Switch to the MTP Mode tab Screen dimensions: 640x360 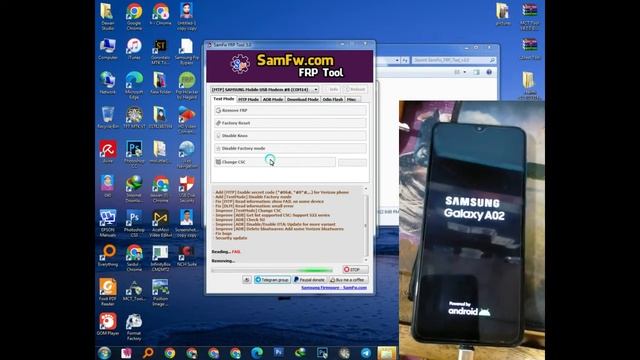[248, 99]
